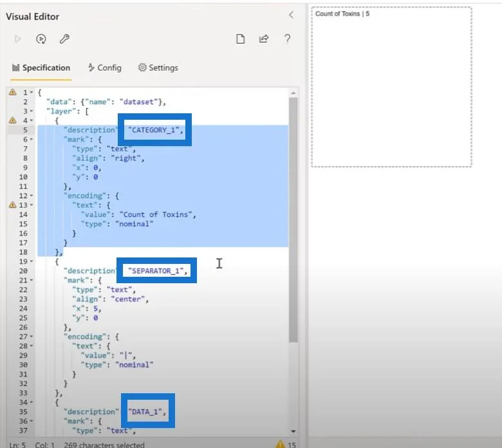The height and width of the screenshot is (448, 502).
Task: Create a new specification with the document icon
Action: (241, 39)
